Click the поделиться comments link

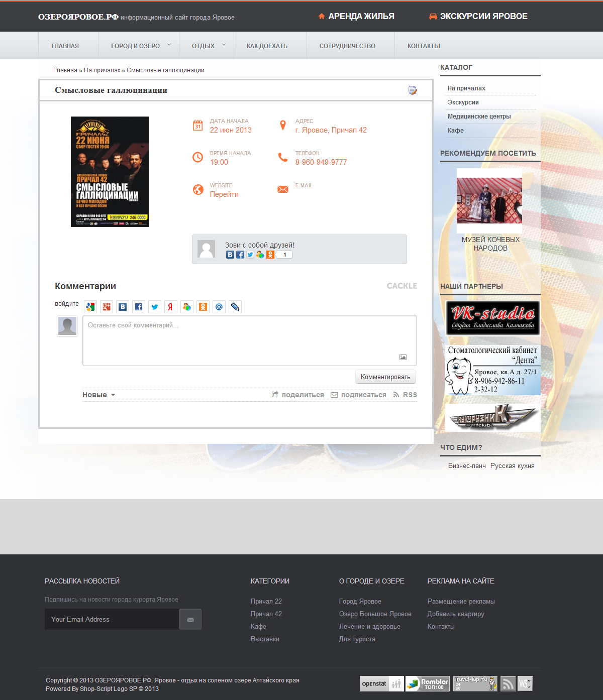click(x=298, y=395)
